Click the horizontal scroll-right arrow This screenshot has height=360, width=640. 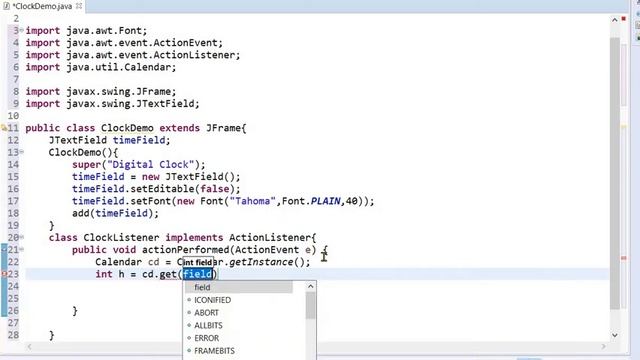(x=604, y=347)
